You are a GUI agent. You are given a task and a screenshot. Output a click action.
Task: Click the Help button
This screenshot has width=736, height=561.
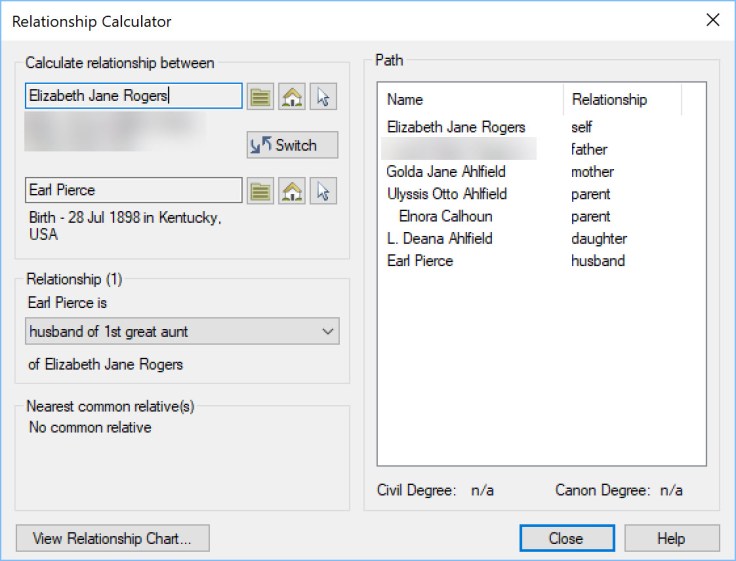(670, 538)
